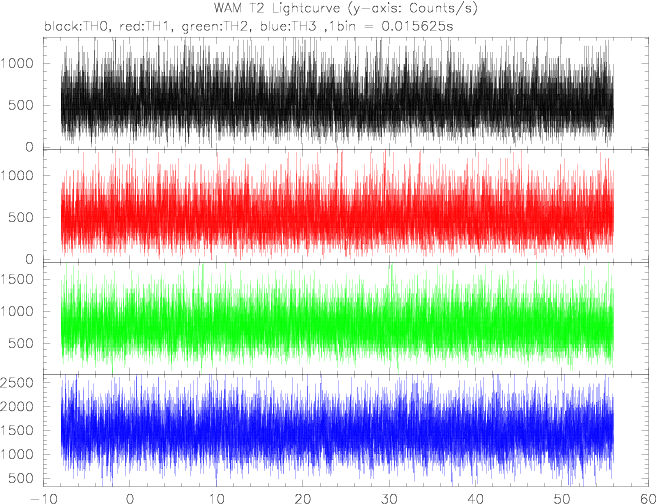Click the "2500" y-axis label of blue TH3 panel
Image resolution: width=657 pixels, height=504 pixels.
coord(17,383)
